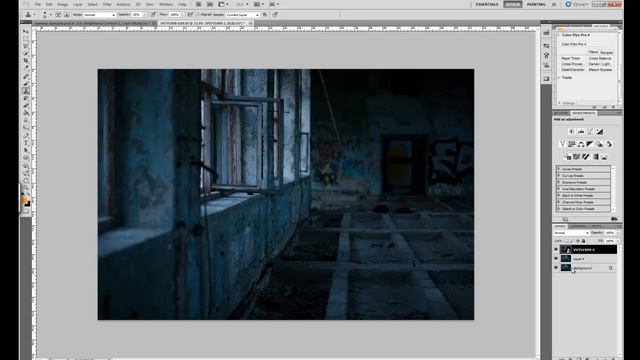The height and width of the screenshot is (360, 640).
Task: Open the Image menu
Action: [62, 4]
